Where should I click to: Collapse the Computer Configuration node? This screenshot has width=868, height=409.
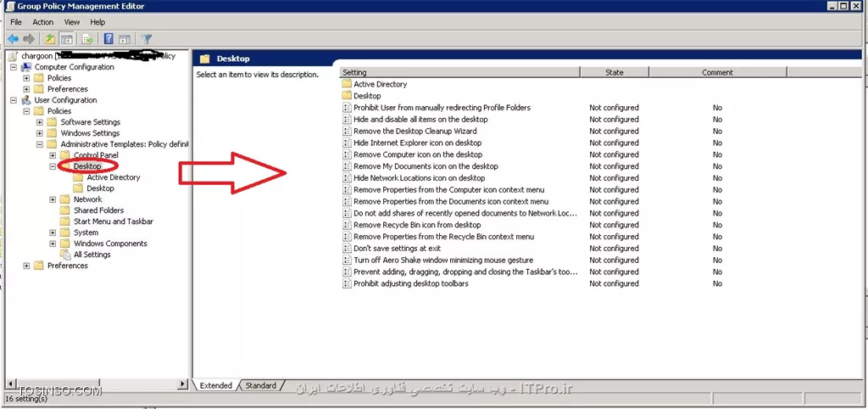[14, 67]
